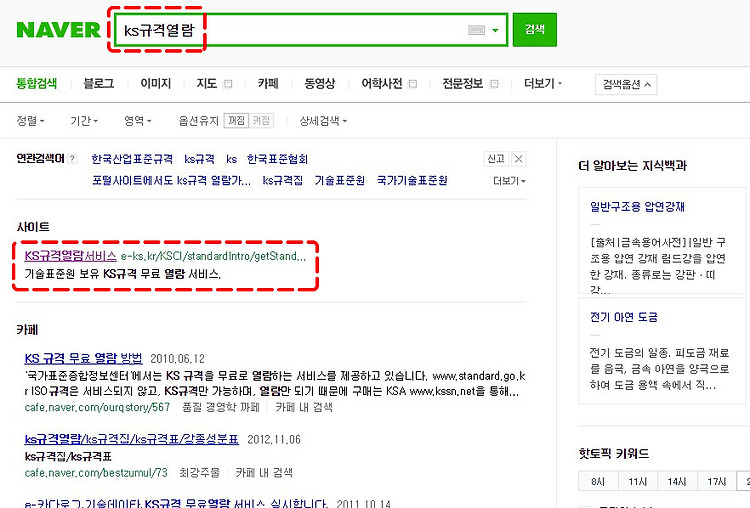Click cafe.naver.com/ourqstory/567 URL
This screenshot has height=508, width=750.
pyautogui.click(x=97, y=408)
